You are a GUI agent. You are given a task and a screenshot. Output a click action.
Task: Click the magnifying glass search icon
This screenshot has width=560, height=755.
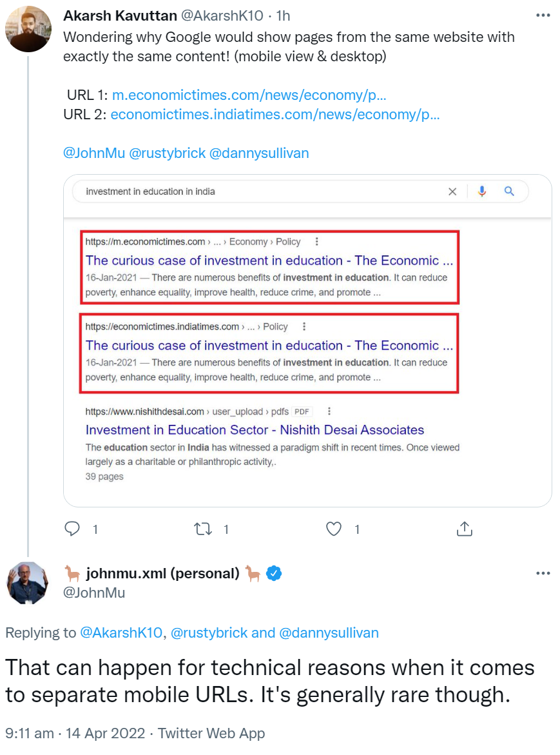coord(509,191)
